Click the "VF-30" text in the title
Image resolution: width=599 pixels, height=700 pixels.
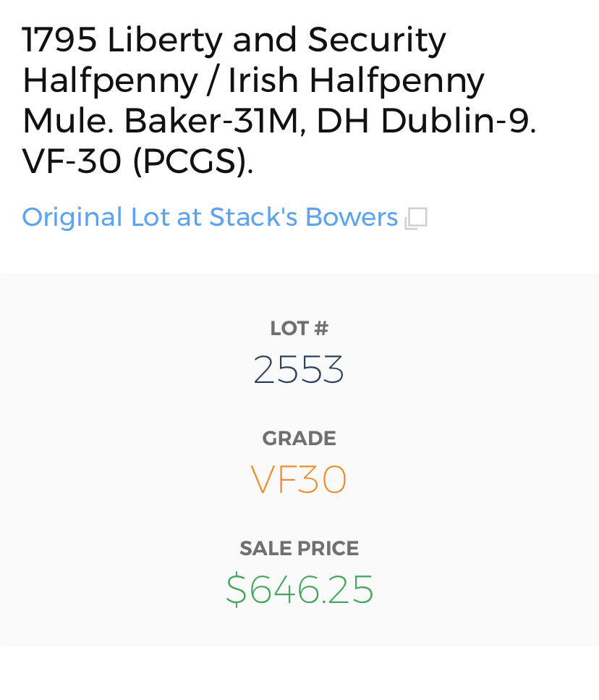(x=72, y=161)
